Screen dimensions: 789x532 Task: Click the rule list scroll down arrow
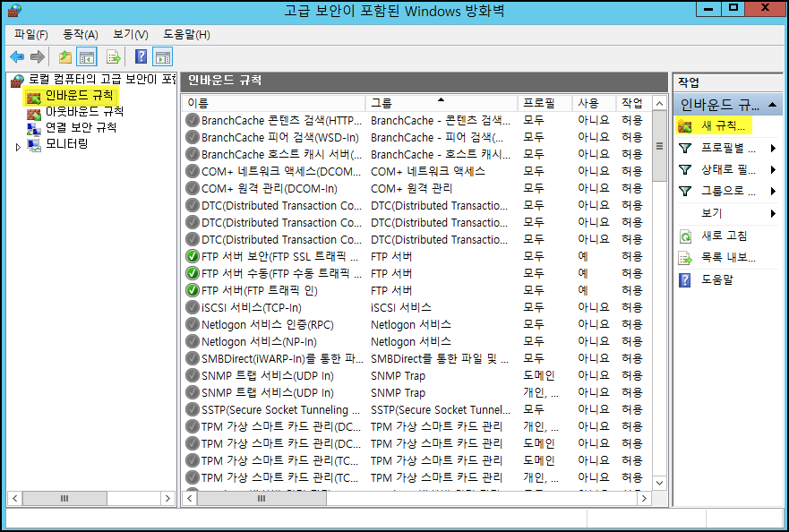click(659, 483)
